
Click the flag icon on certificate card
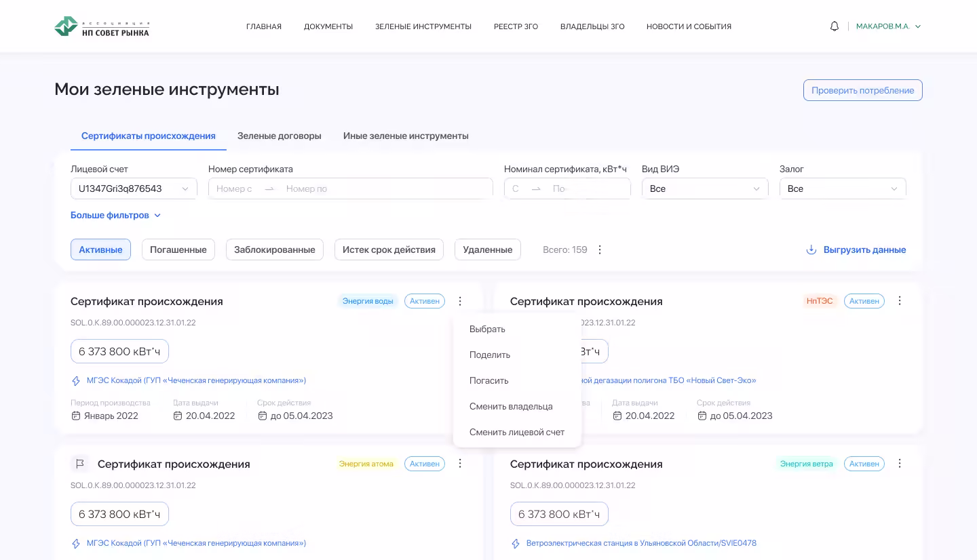(x=80, y=464)
